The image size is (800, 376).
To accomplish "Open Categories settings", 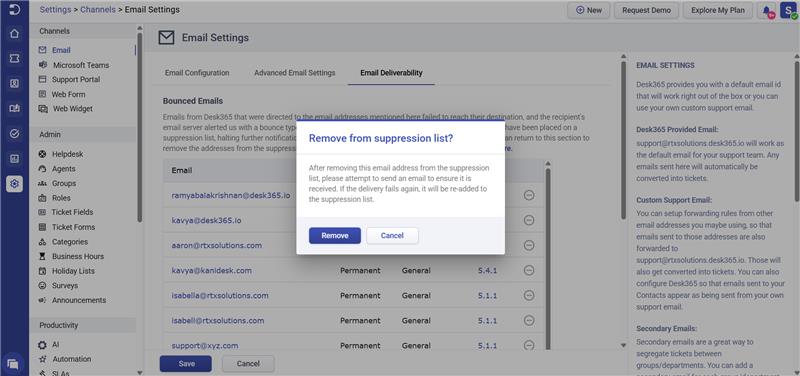I will (x=70, y=242).
